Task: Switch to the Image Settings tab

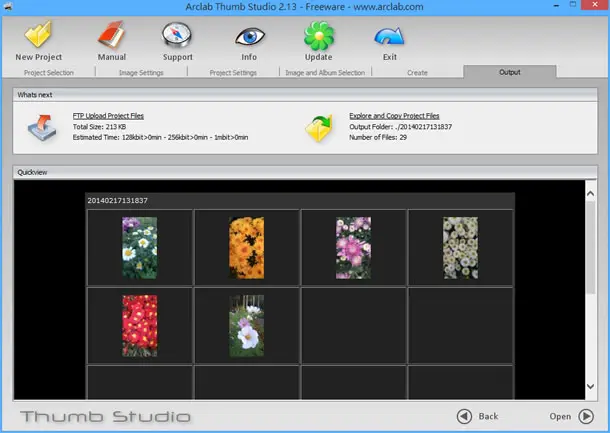Action: [141, 73]
